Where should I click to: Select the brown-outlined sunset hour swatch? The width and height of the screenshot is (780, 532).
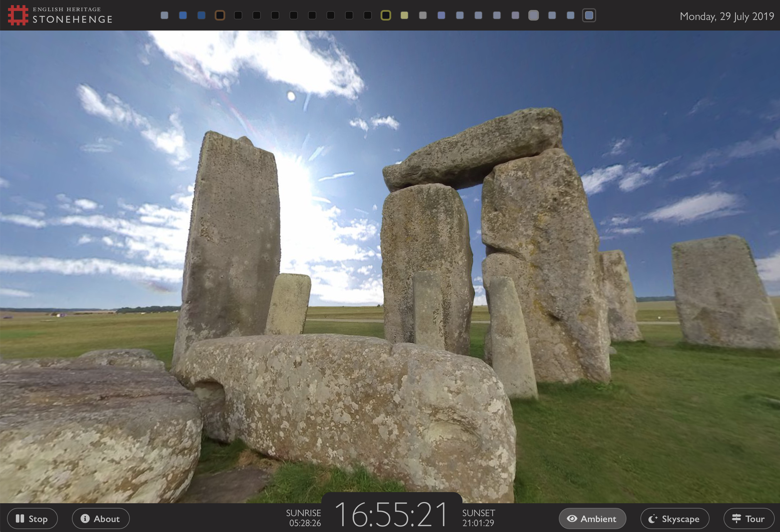pyautogui.click(x=220, y=16)
